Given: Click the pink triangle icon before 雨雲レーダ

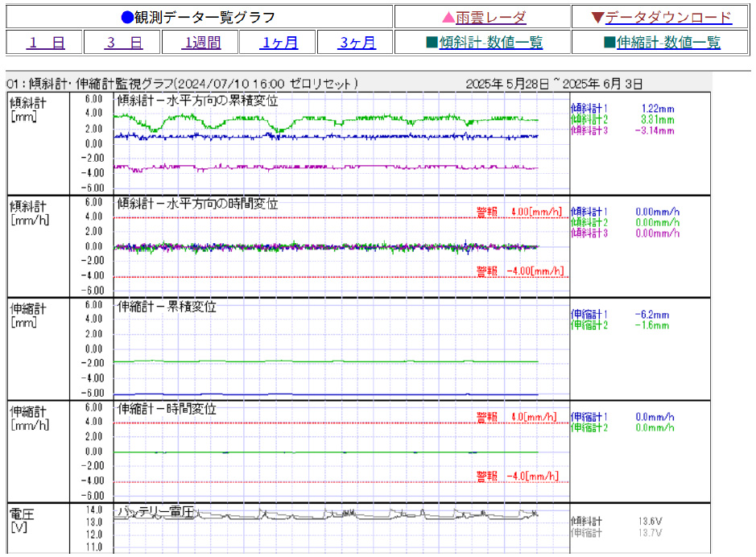Looking at the screenshot, I should click(x=448, y=18).
